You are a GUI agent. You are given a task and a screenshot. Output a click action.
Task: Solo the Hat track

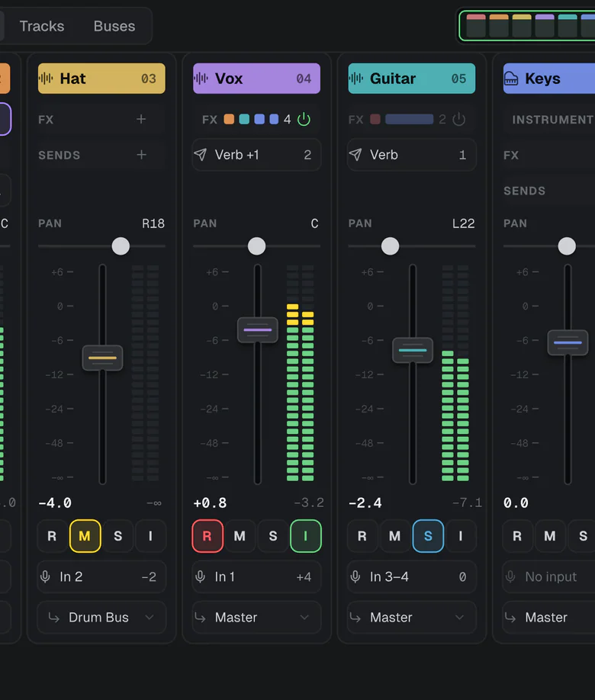pos(118,536)
